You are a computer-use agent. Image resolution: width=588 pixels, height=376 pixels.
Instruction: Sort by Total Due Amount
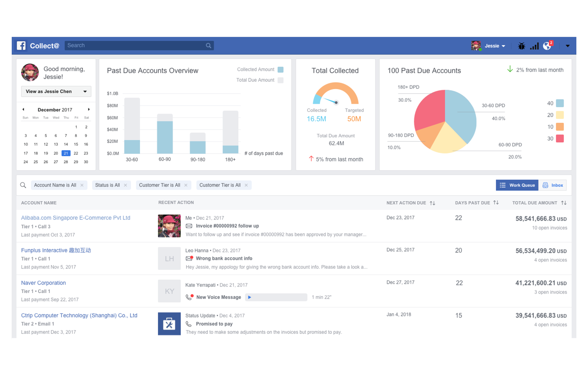(x=564, y=203)
